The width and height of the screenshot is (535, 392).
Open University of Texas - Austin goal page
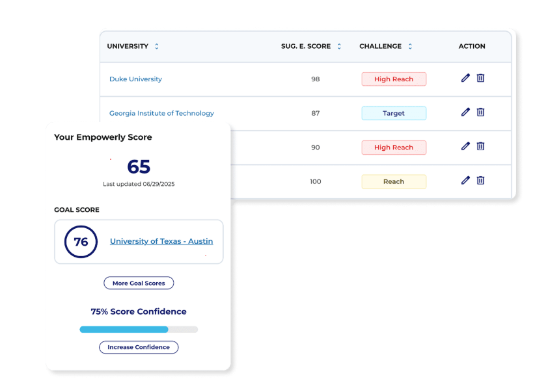coord(161,241)
